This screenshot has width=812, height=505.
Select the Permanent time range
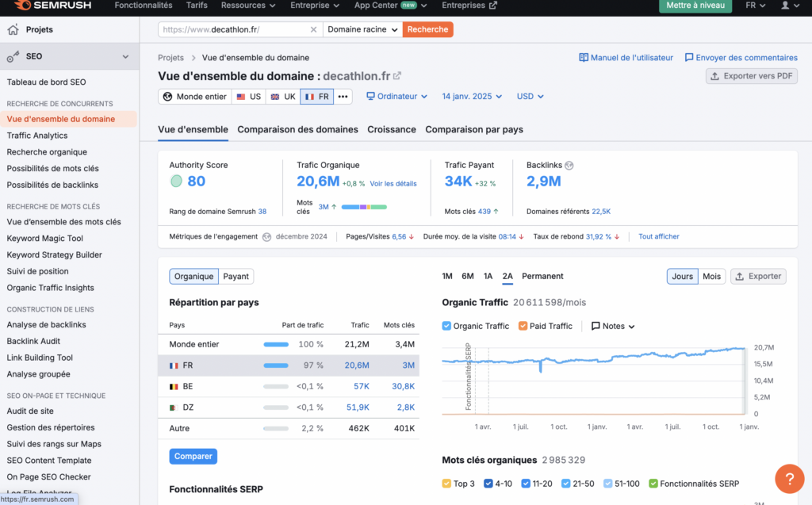(x=542, y=276)
